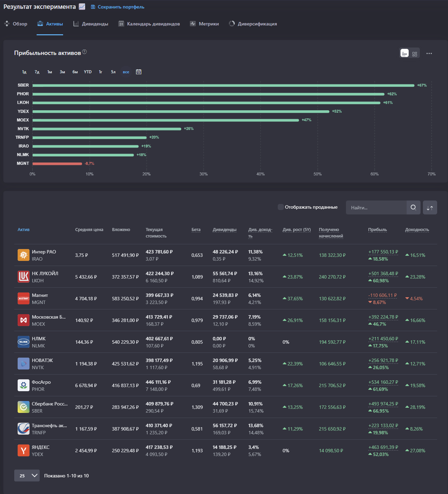Open the Сбербанк asset row link

[x=50, y=404]
